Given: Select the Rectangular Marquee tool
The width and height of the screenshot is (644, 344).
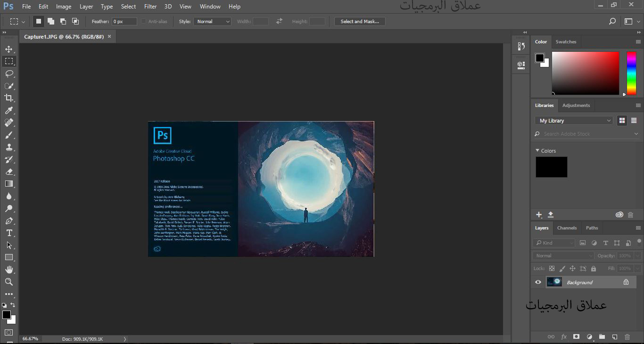Looking at the screenshot, I should click(9, 61).
